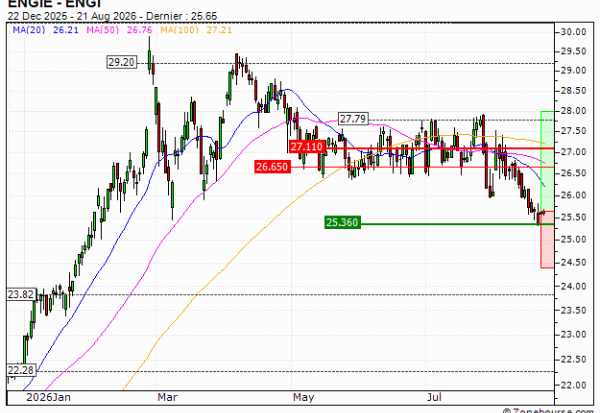Click the MA(20) legend label
The height and width of the screenshot is (413, 600).
[x=29, y=30]
